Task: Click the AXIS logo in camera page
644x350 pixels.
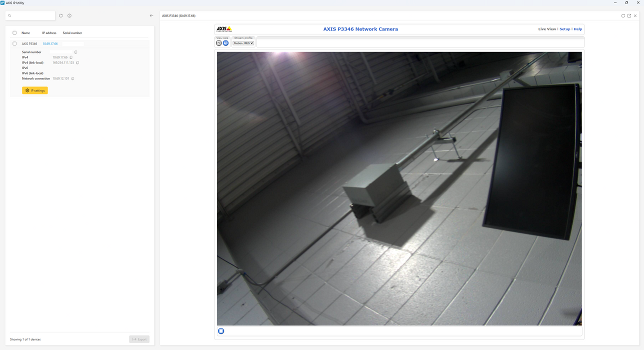Action: click(224, 29)
